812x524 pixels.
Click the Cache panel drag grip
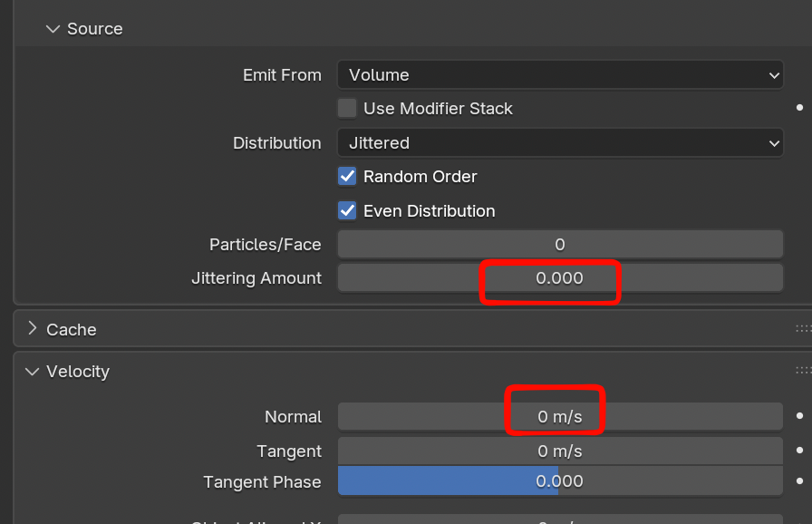coord(803,329)
